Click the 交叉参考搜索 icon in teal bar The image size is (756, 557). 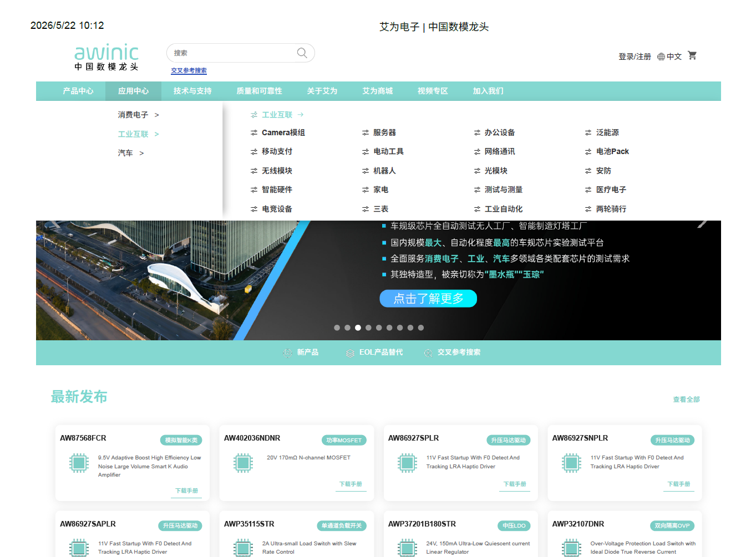428,353
